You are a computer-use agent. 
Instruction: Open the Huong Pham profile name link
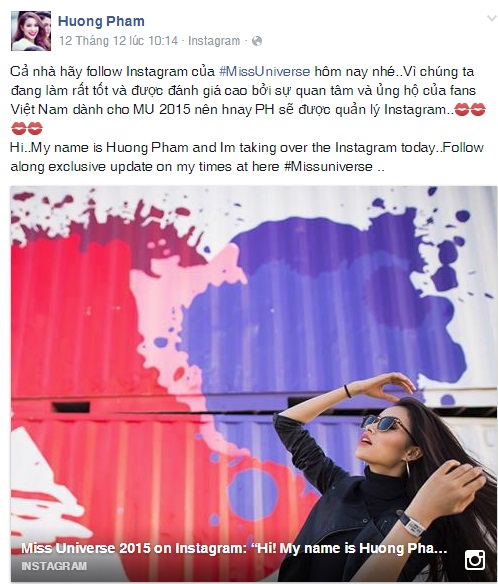[101, 21]
